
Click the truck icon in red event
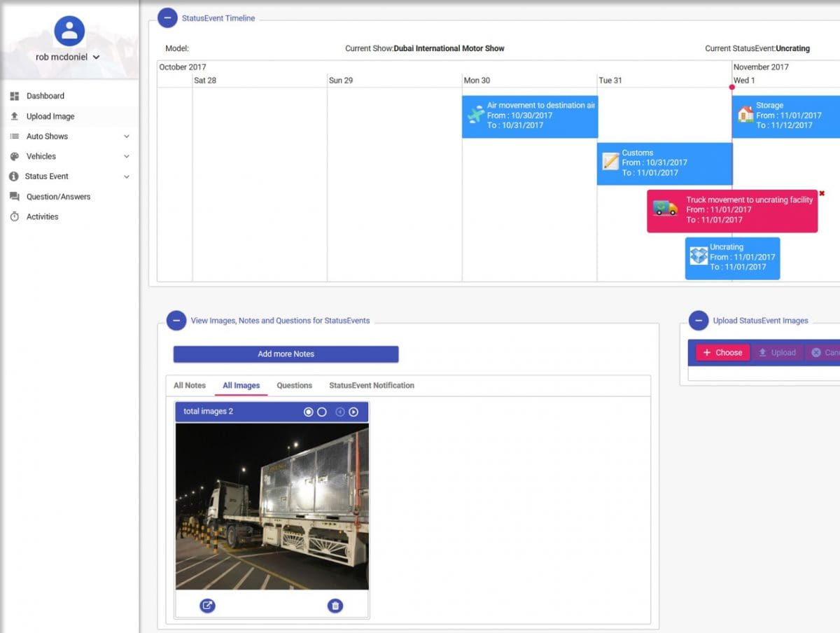665,208
